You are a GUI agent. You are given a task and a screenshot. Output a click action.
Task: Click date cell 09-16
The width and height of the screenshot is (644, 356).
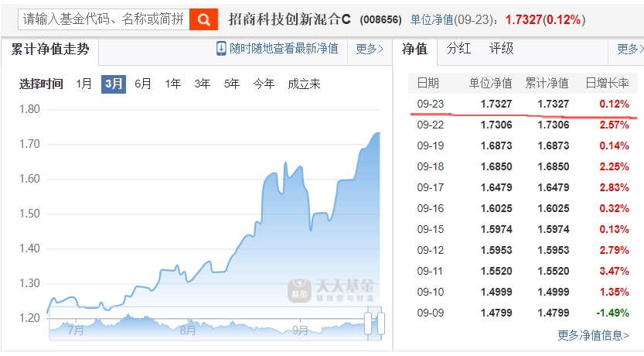(x=431, y=208)
